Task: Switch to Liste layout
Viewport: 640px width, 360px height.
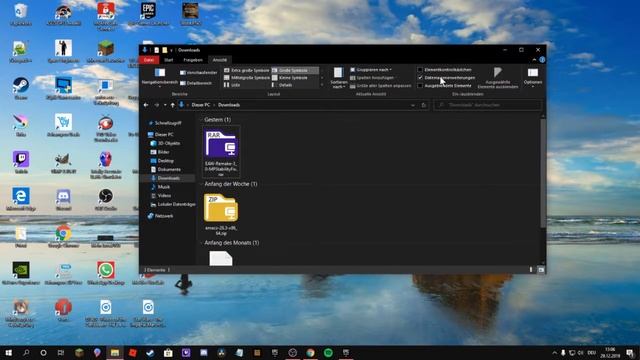Action: click(232, 85)
